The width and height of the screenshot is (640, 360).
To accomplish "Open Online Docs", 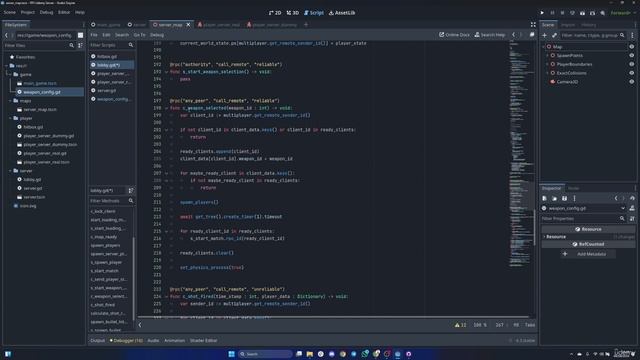I will click(x=454, y=35).
